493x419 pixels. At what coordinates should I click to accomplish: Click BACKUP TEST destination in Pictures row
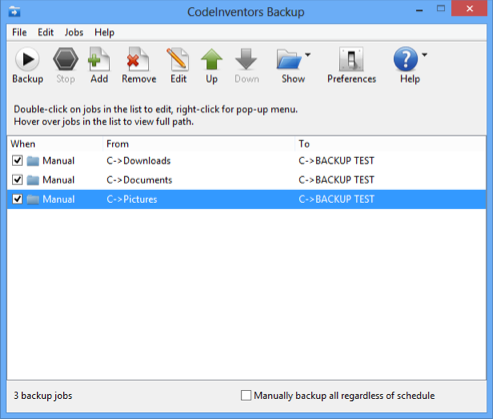tap(336, 199)
